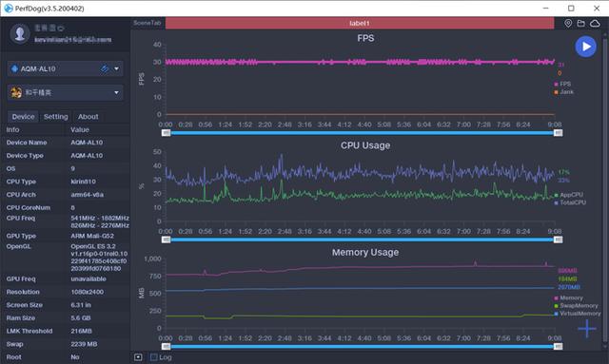The width and height of the screenshot is (609, 364).
Task: Toggle the FPS legend entry
Action: click(562, 84)
